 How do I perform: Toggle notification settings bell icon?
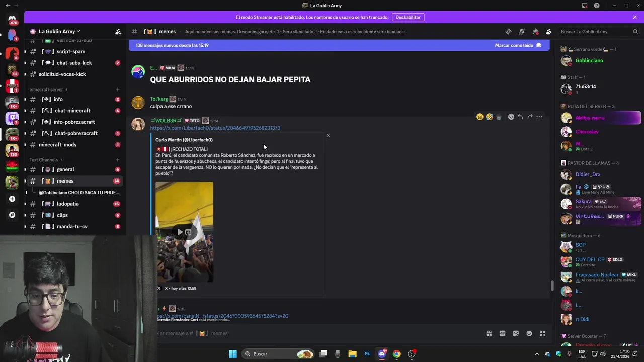click(522, 31)
